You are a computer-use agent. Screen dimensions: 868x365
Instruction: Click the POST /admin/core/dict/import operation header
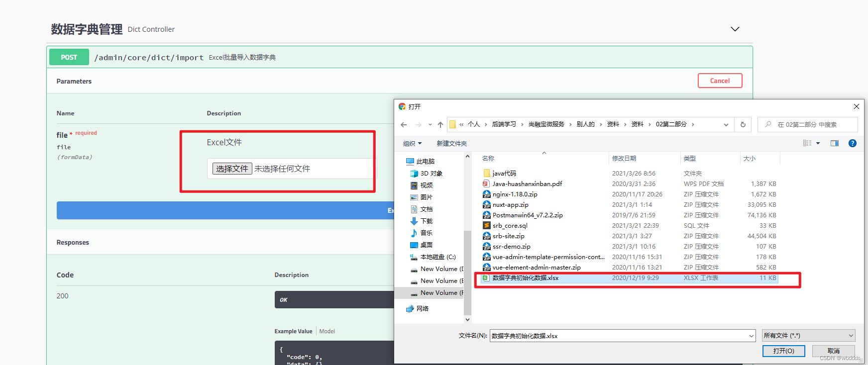pyautogui.click(x=399, y=57)
